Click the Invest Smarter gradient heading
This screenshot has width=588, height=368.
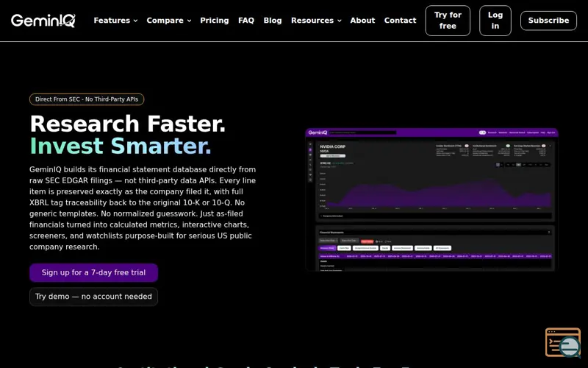coord(121,146)
